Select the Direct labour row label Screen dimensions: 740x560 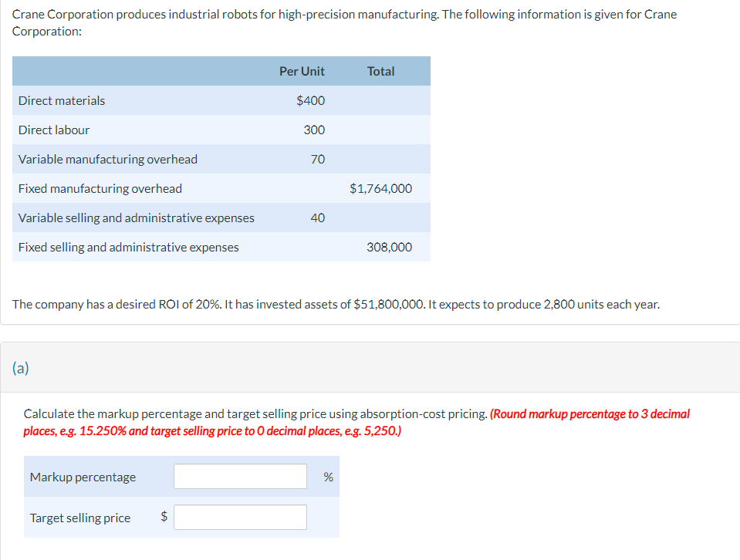click(x=54, y=130)
